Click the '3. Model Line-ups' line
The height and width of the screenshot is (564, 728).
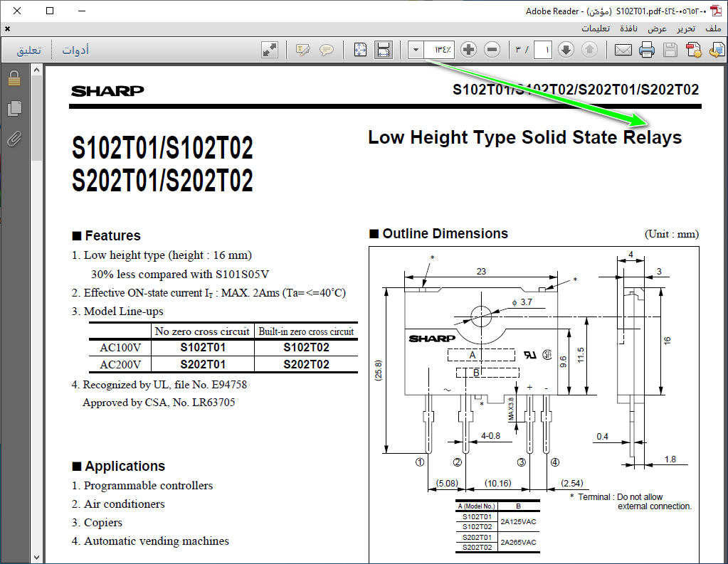(x=118, y=312)
